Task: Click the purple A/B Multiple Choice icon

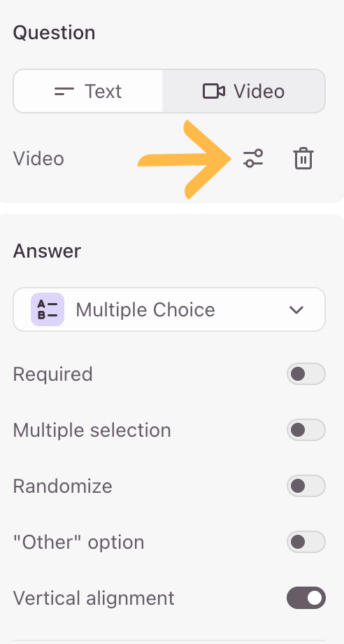Action: click(x=48, y=309)
